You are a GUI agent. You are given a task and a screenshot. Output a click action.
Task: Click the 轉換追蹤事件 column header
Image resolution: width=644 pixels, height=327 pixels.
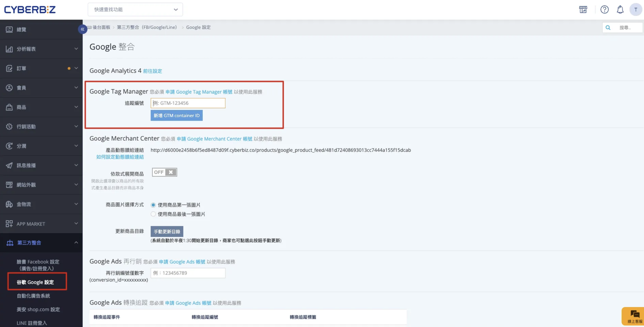pos(107,317)
